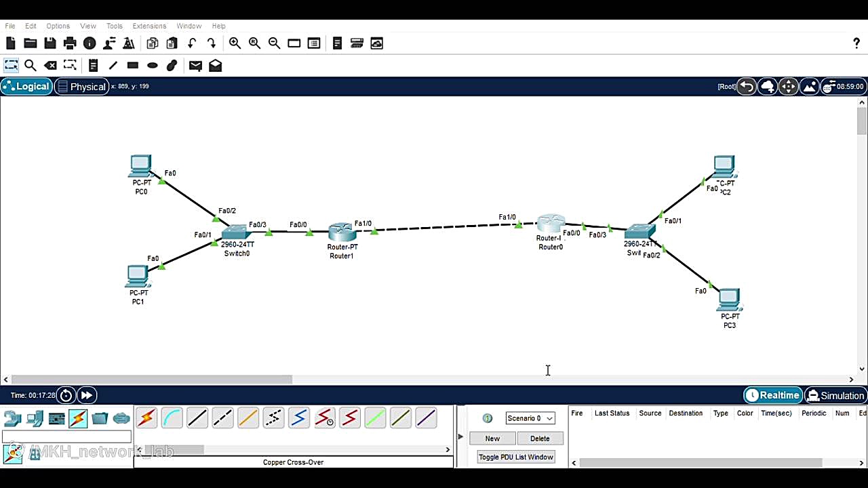The width and height of the screenshot is (868, 488).
Task: Open the Edit menu
Action: pyautogui.click(x=31, y=26)
